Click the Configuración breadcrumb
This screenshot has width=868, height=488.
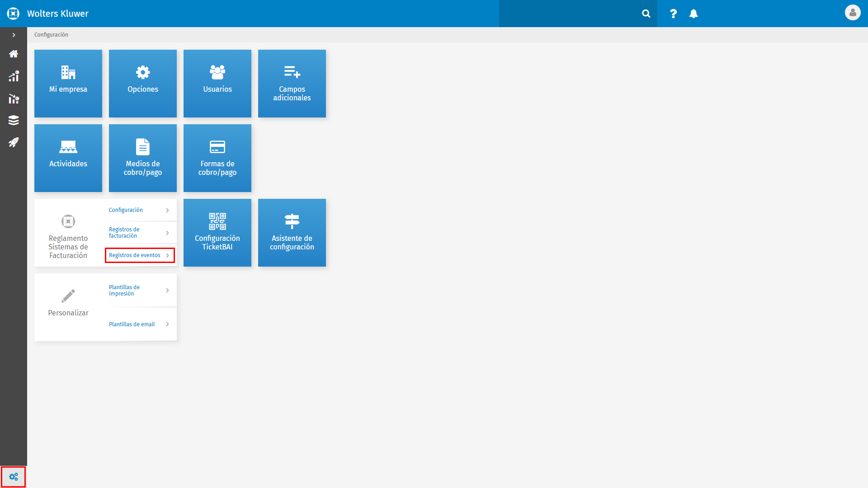click(x=51, y=35)
